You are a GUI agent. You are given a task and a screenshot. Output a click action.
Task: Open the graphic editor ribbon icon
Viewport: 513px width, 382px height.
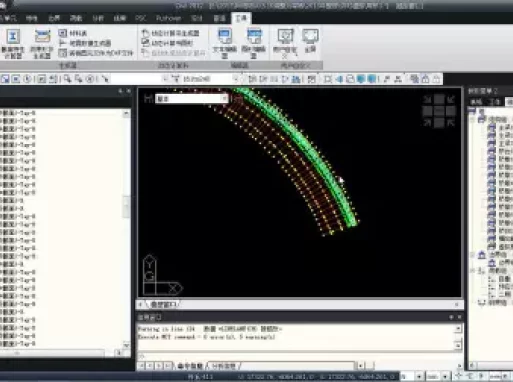254,43
